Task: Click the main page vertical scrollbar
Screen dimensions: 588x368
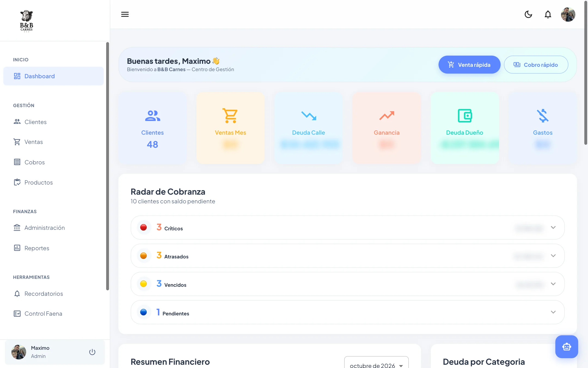Action: pyautogui.click(x=586, y=73)
